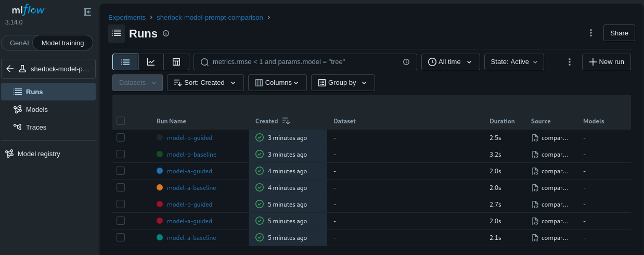Check the model-b-guided run from 5 minutes ago
644x255 pixels.
click(x=121, y=204)
